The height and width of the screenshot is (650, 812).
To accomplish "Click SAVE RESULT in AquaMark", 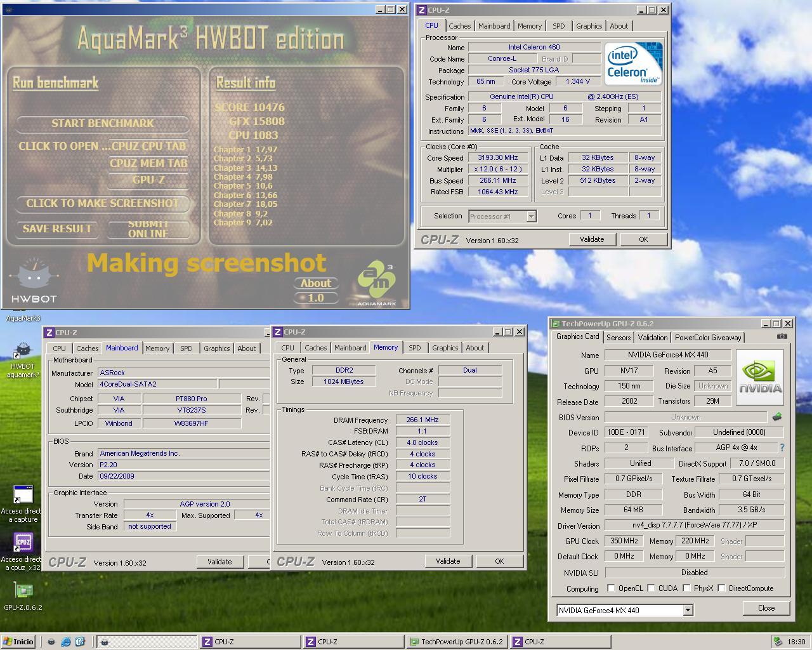I will tap(57, 229).
